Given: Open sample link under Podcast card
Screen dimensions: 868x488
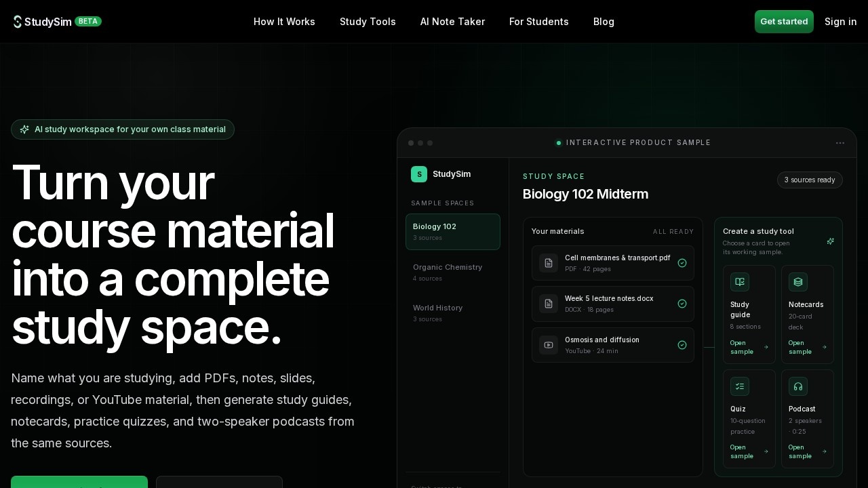Looking at the screenshot, I should click(x=808, y=451).
